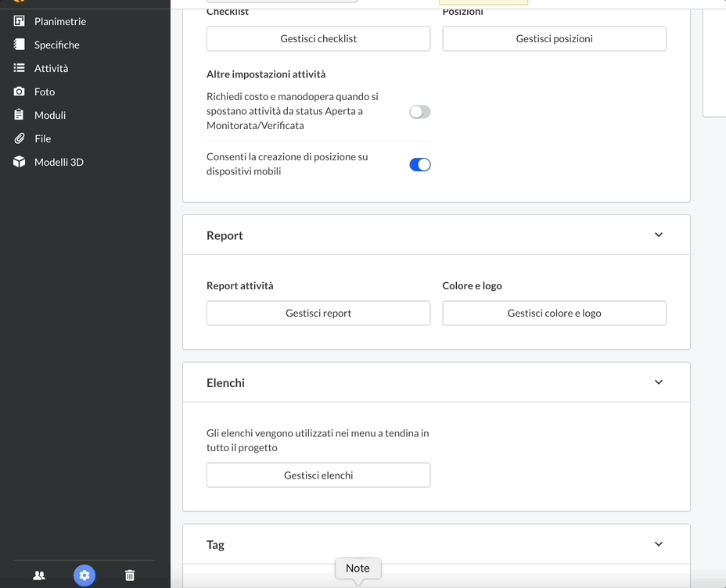Viewport: 726px width, 588px height.
Task: Click the 'Altre impostazioni attività' heading
Action: pos(266,74)
